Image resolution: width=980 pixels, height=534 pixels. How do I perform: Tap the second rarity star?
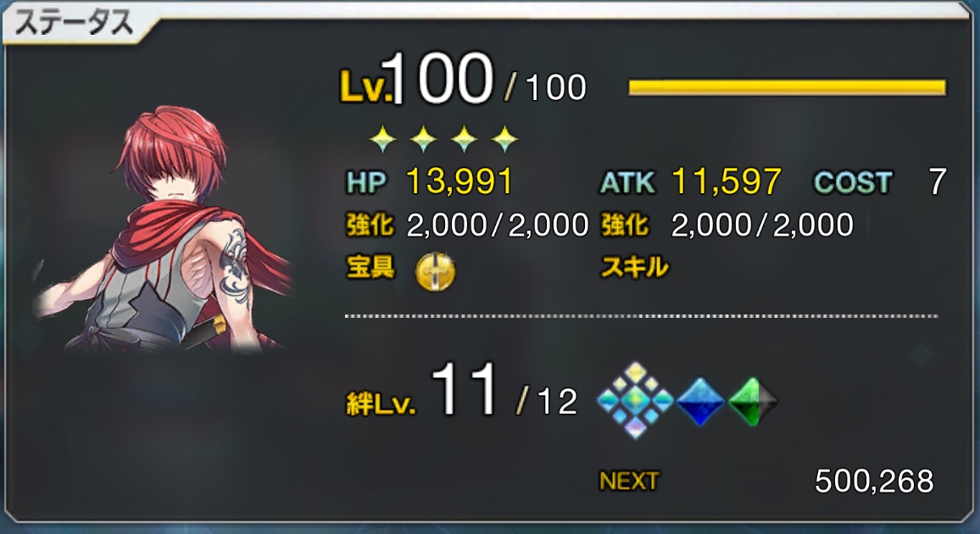(x=423, y=139)
